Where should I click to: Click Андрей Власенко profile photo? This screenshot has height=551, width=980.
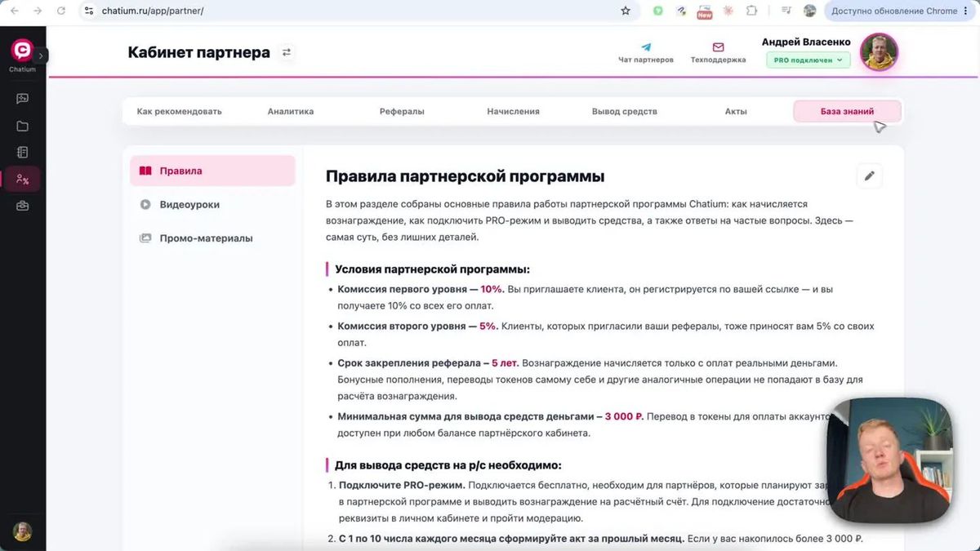point(879,53)
